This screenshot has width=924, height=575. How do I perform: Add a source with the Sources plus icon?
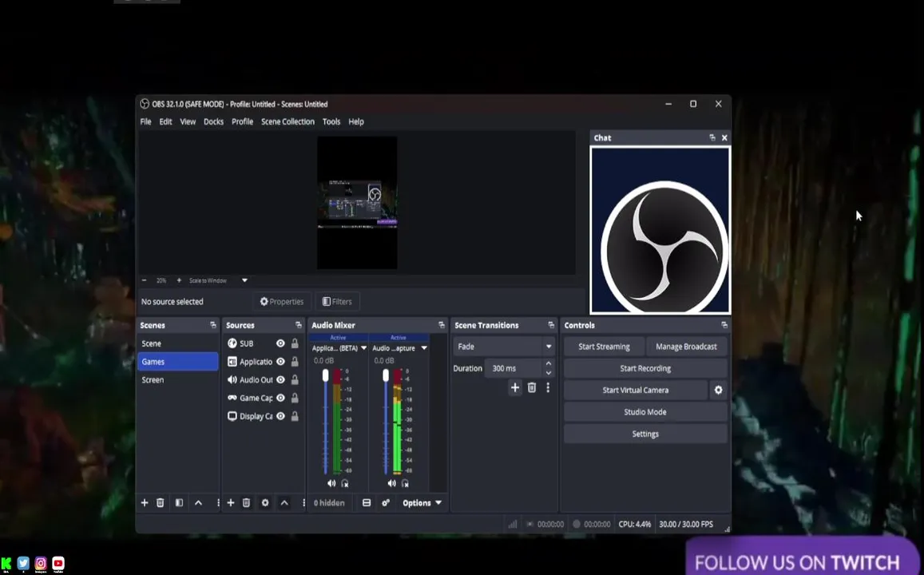pos(231,502)
